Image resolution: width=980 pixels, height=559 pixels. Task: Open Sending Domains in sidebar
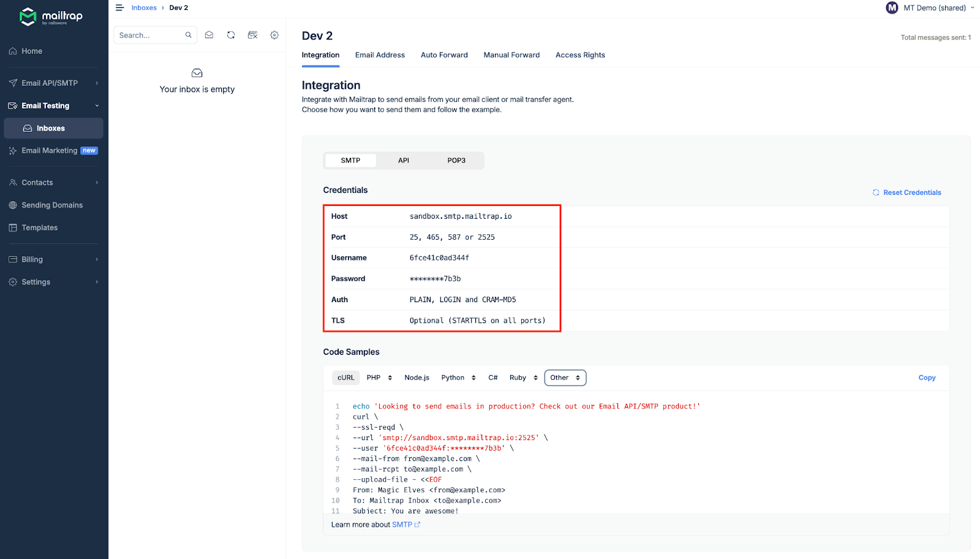pos(52,205)
